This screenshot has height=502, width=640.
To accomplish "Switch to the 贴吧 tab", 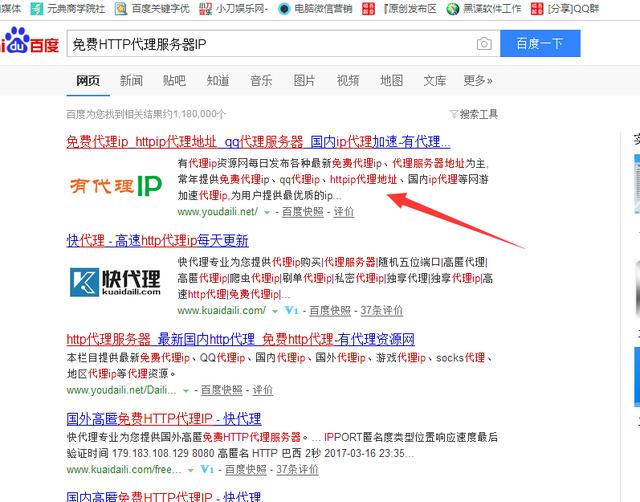I will (174, 80).
